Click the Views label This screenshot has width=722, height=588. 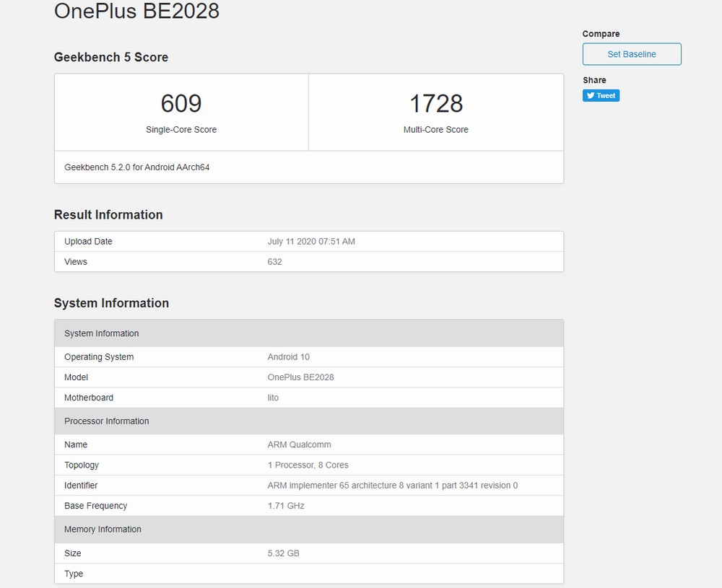coord(76,262)
